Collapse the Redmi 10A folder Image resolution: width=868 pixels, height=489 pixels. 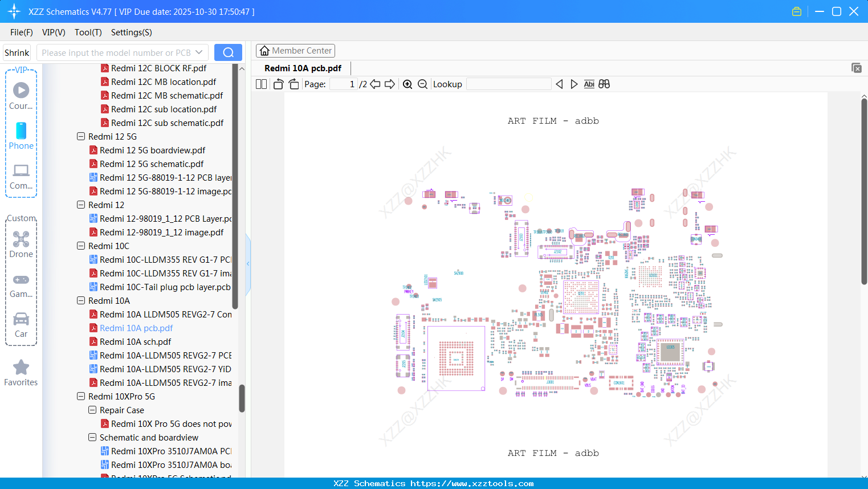tap(81, 301)
